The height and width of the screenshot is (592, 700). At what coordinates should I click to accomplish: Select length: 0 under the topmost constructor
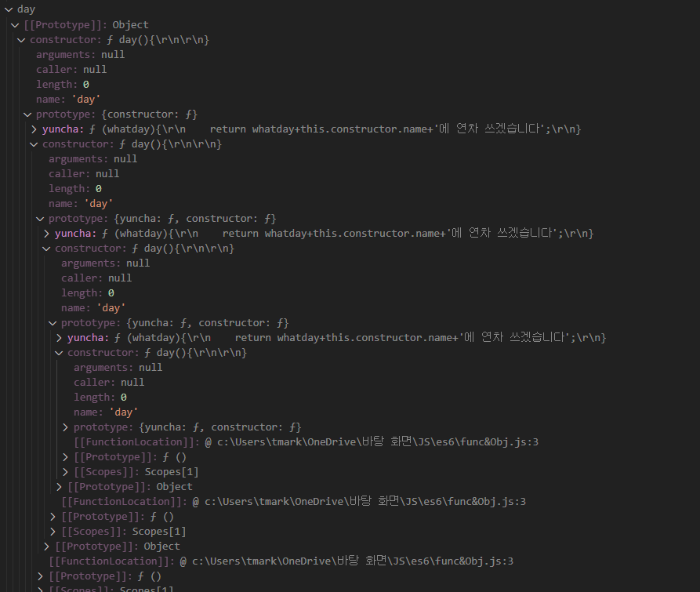pos(63,85)
